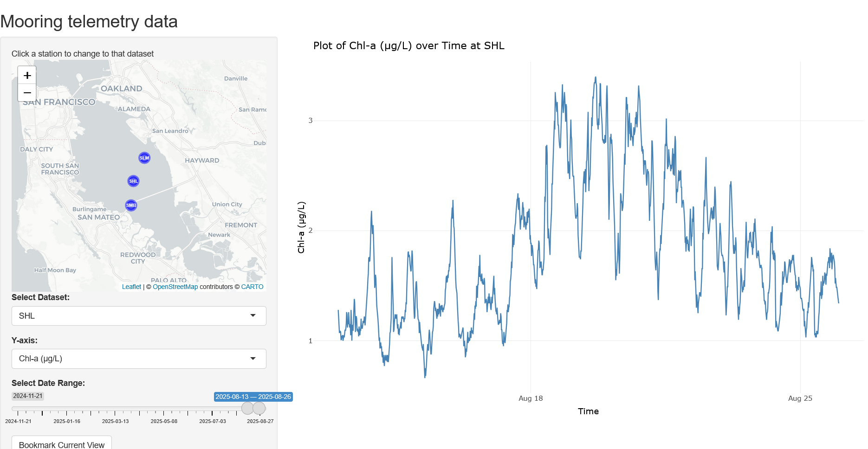Open the CARTO link
The height and width of the screenshot is (449, 868).
click(253, 287)
